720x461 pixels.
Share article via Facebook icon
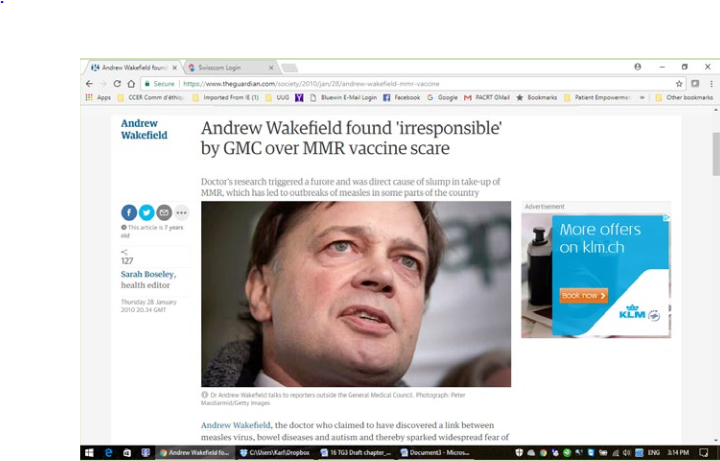129,213
